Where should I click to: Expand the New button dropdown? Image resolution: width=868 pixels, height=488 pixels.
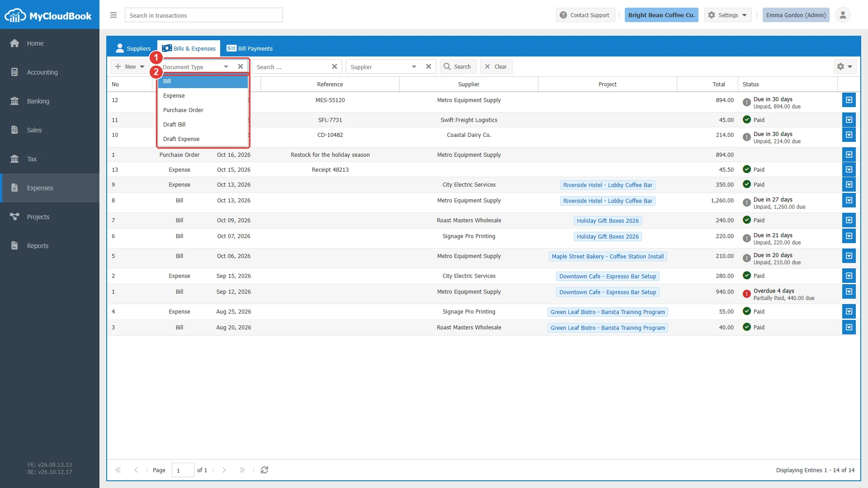coord(142,66)
